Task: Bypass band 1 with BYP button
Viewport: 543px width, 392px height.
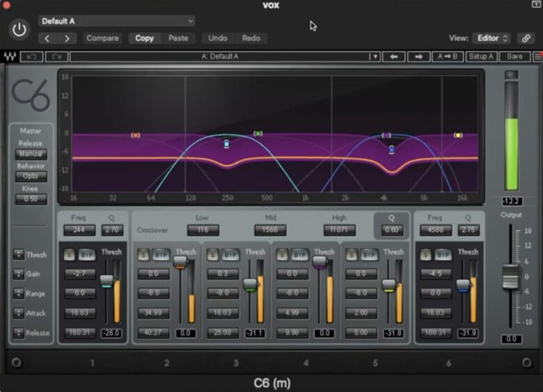Action: [x=87, y=255]
